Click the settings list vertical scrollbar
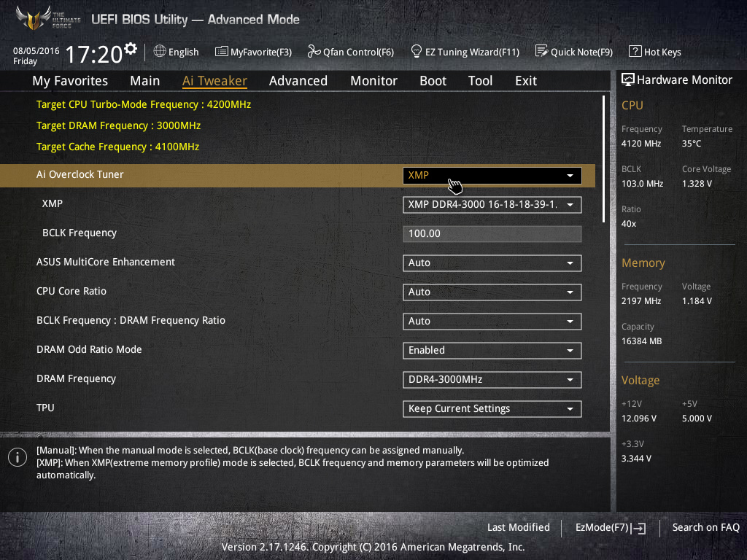 [603, 159]
